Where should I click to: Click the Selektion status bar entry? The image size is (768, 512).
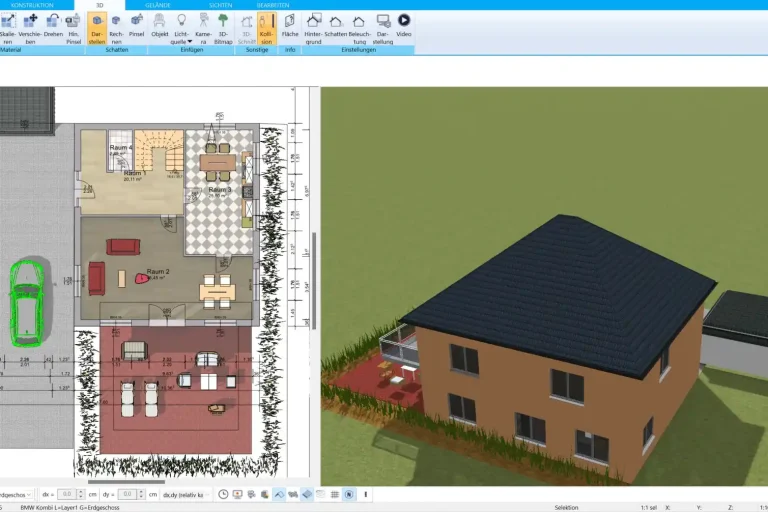(x=566, y=508)
